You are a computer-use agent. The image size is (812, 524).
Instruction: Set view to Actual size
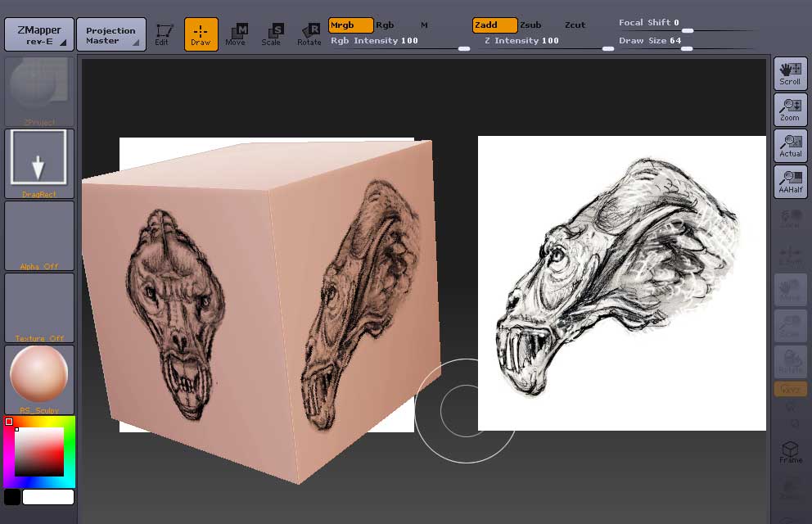(x=790, y=146)
